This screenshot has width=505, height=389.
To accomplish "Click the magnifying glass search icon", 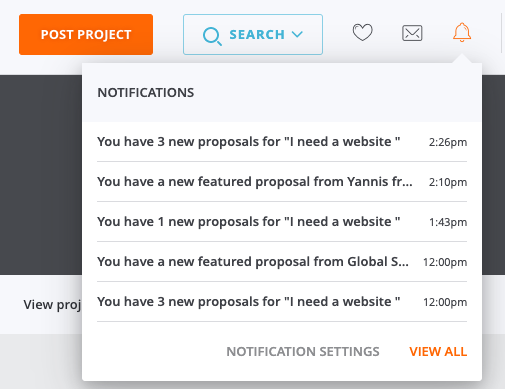I will coord(212,36).
